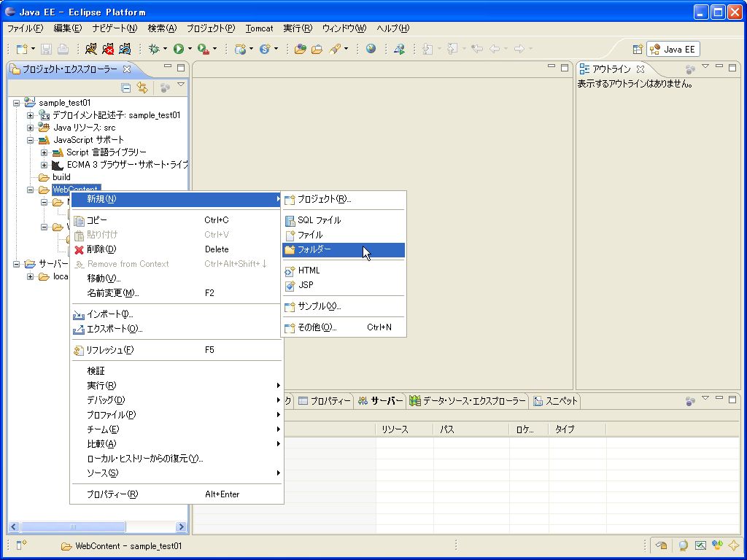The height and width of the screenshot is (560, 747).
Task: Select インポート(I)... in the context menu
Action: [177, 314]
